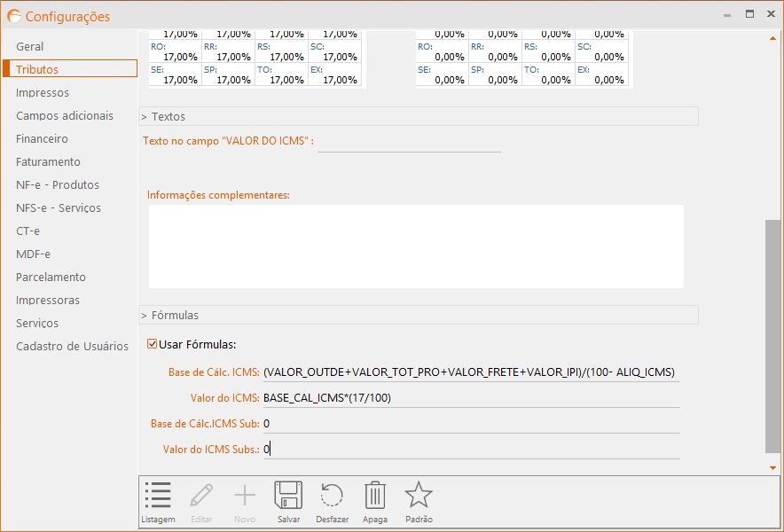Click the Novo plus icon

click(245, 497)
